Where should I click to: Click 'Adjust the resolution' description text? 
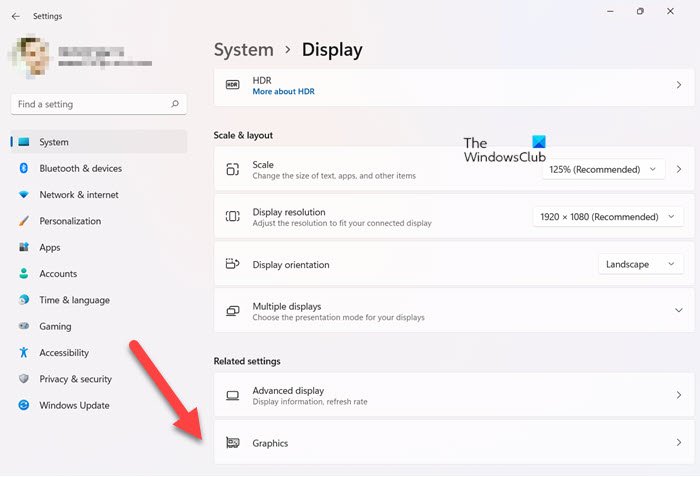tap(342, 223)
